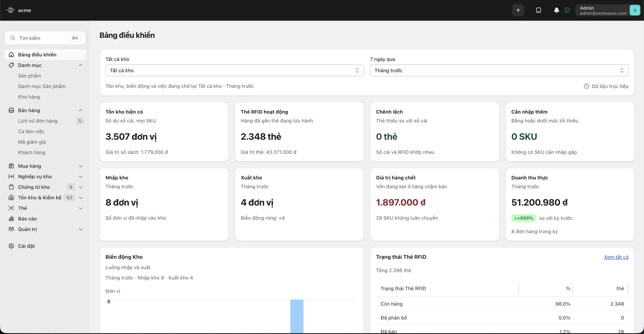644x334 pixels.
Task: Open the Tất cả kho warehouse dropdown
Action: [235, 70]
